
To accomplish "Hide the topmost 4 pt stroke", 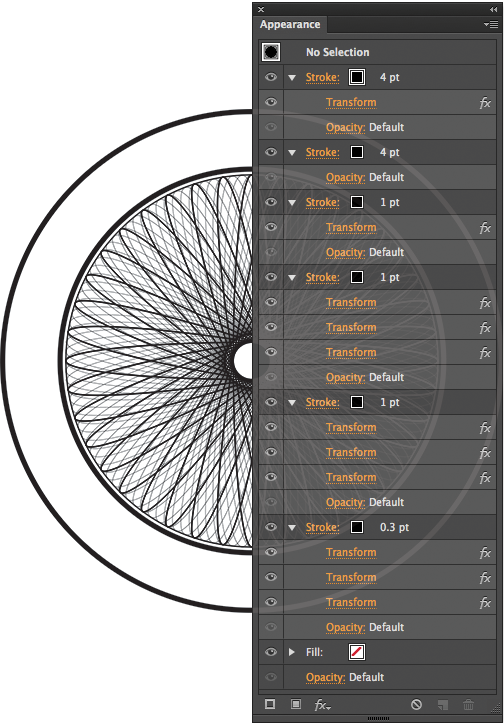I will click(x=271, y=77).
